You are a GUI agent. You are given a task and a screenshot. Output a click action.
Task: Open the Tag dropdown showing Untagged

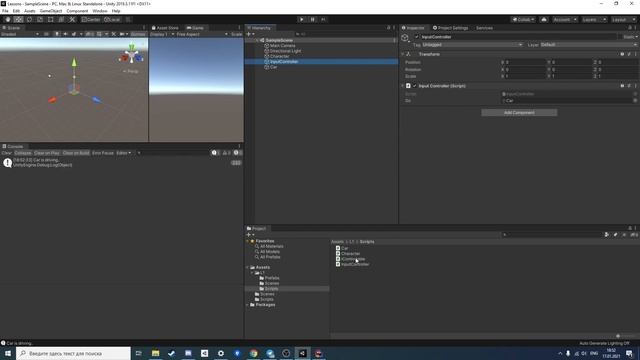(472, 44)
